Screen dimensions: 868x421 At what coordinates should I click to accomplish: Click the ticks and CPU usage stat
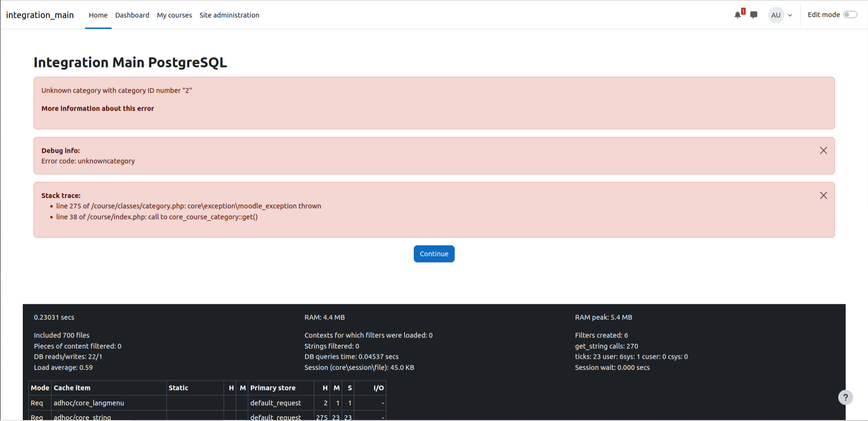pos(631,357)
